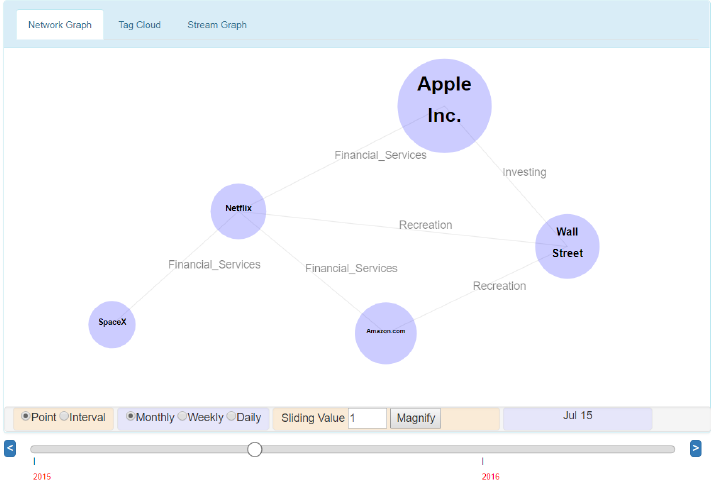Image resolution: width=711 pixels, height=489 pixels.
Task: Open the Network Graph tab
Action: [x=60, y=25]
